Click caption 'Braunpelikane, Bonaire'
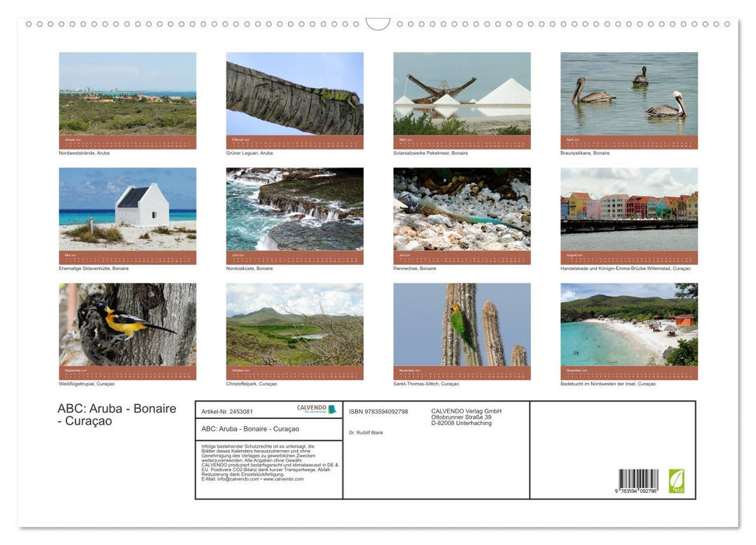756x545 pixels. (x=585, y=153)
